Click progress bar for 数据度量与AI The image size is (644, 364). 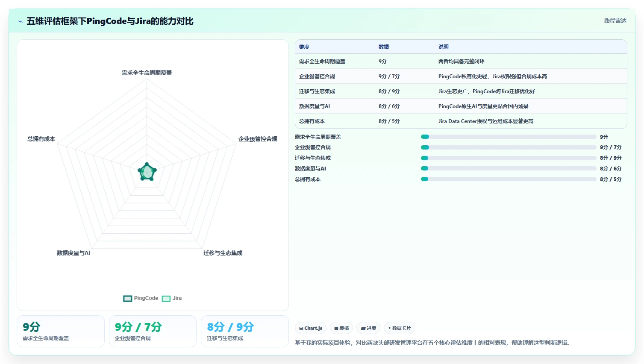click(509, 169)
